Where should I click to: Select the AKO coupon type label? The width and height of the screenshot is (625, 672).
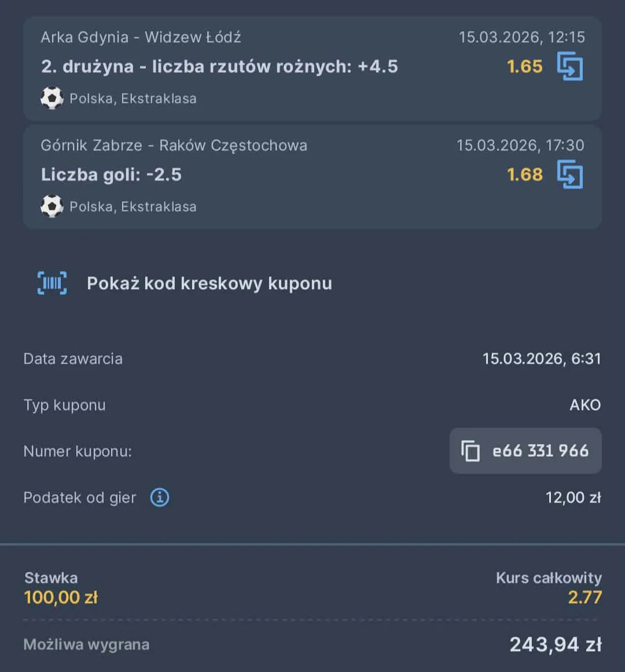[586, 405]
